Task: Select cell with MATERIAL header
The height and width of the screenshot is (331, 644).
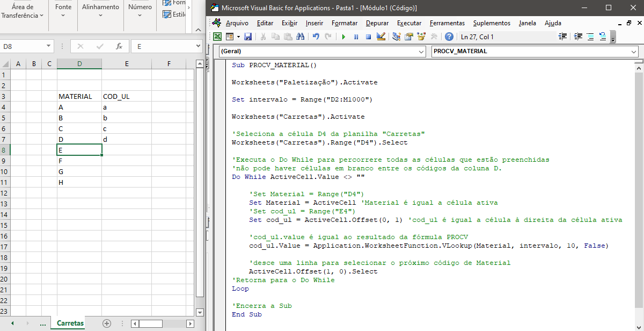Action: pos(79,97)
